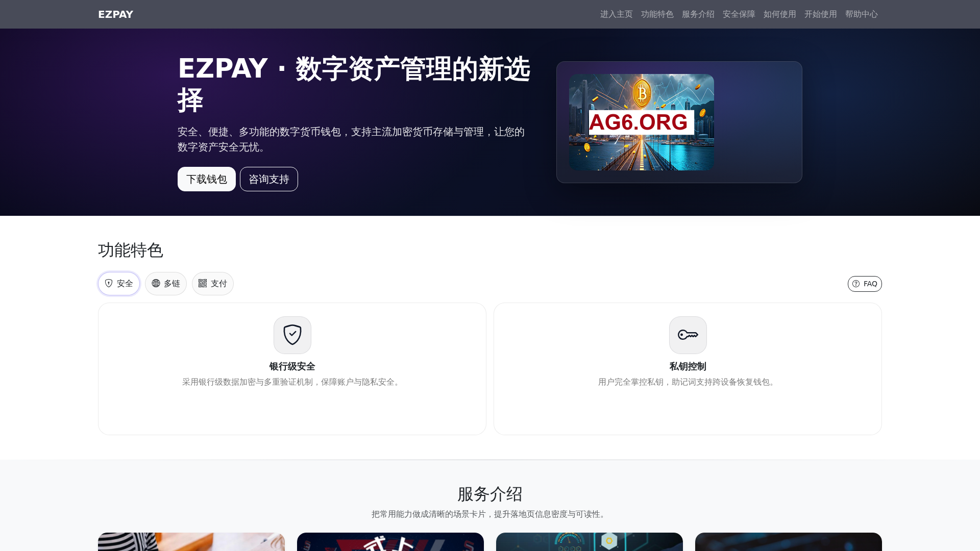
Task: Open 如何使用 navigation link
Action: tap(779, 14)
